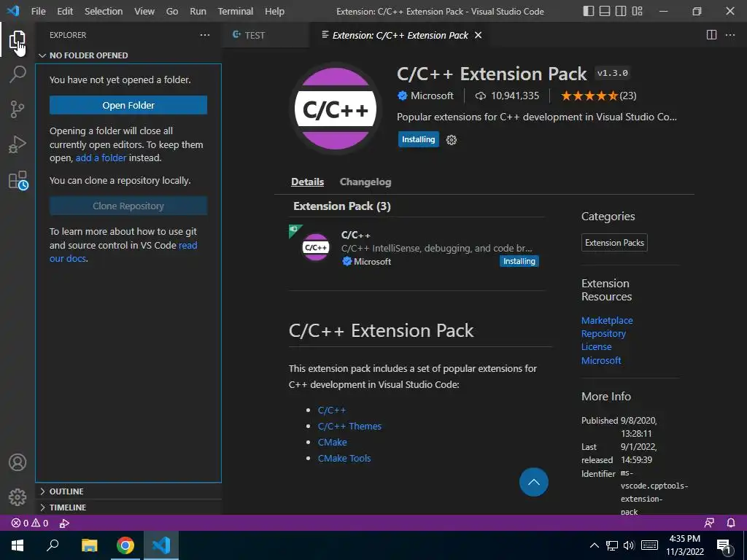Select the Details tab
This screenshot has width=747, height=560.
tap(307, 182)
